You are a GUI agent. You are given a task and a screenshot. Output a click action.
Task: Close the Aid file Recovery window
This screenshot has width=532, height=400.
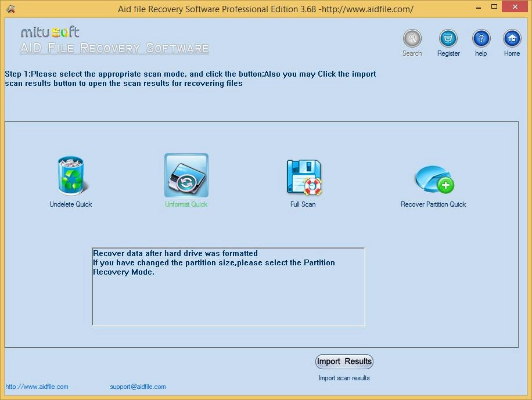click(x=515, y=7)
